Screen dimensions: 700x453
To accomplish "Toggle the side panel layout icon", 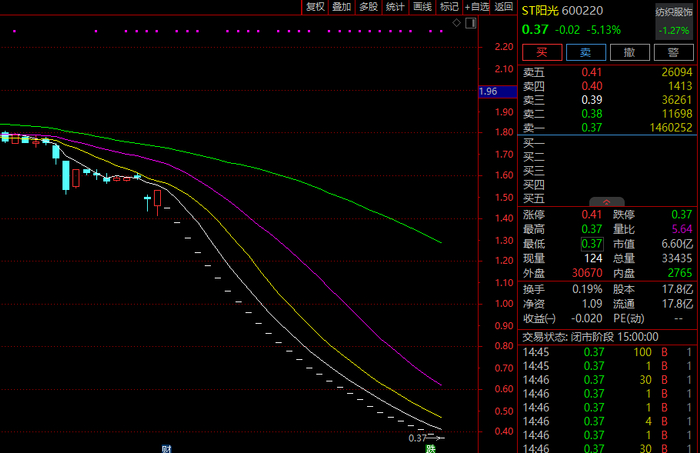I will coord(471,23).
